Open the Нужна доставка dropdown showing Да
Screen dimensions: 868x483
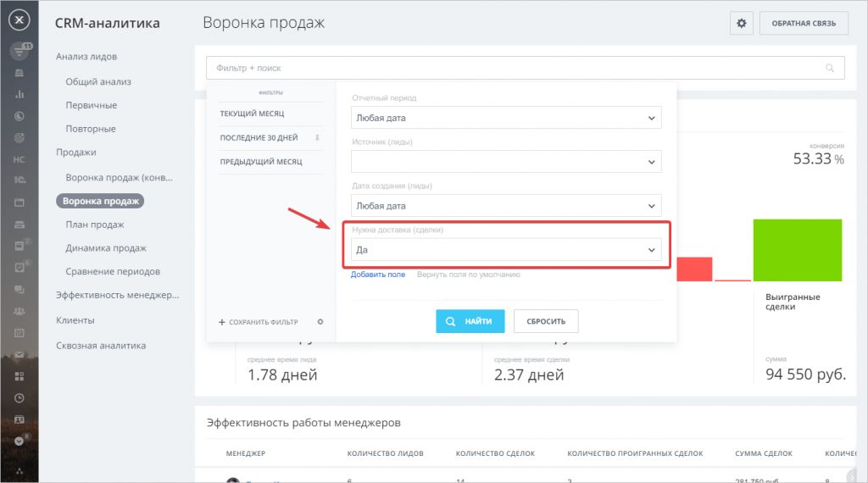pos(506,249)
